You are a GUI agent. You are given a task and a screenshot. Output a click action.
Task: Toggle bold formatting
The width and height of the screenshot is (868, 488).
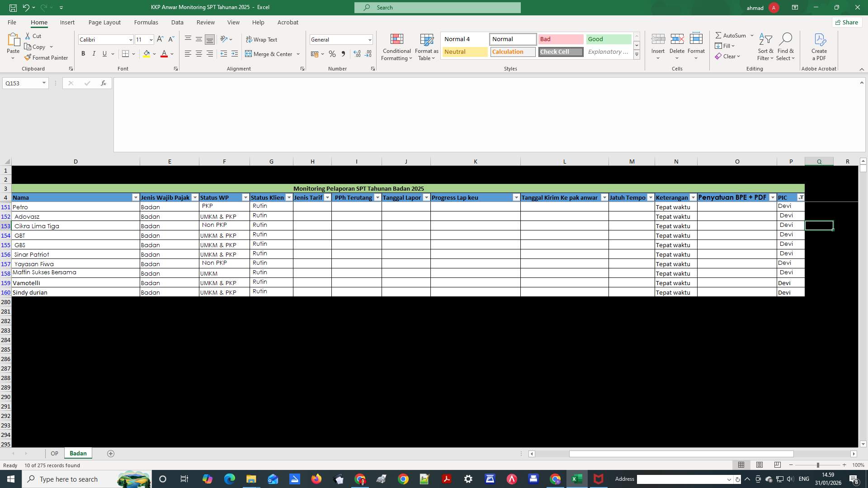tap(83, 53)
